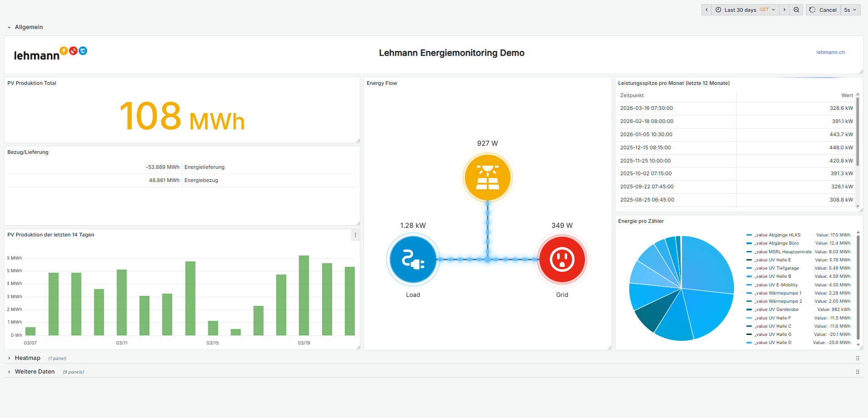
Task: Click the Abgänge Büro legend color swatch
Action: 749,243
